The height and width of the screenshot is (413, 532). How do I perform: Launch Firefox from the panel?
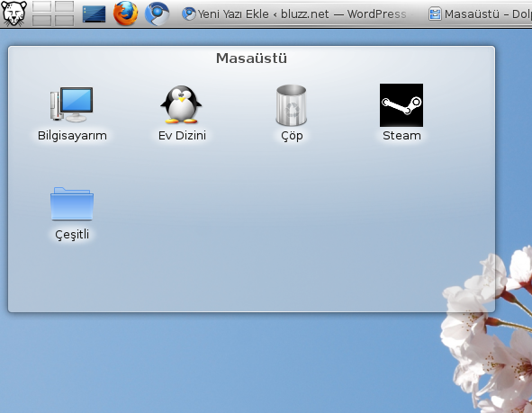pos(125,13)
